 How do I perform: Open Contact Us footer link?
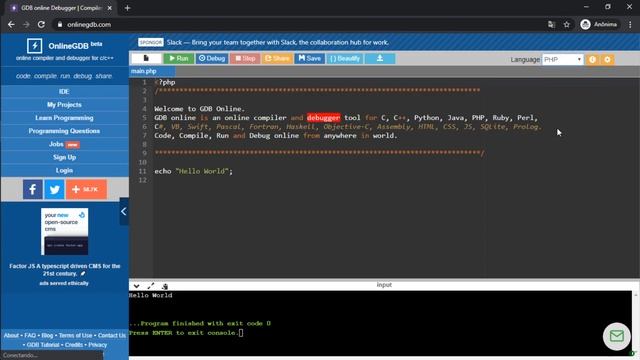112,336
